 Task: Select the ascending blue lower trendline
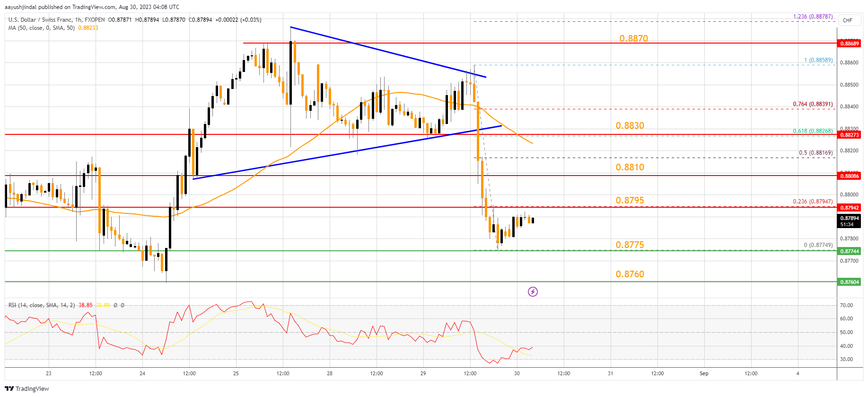[x=348, y=152]
